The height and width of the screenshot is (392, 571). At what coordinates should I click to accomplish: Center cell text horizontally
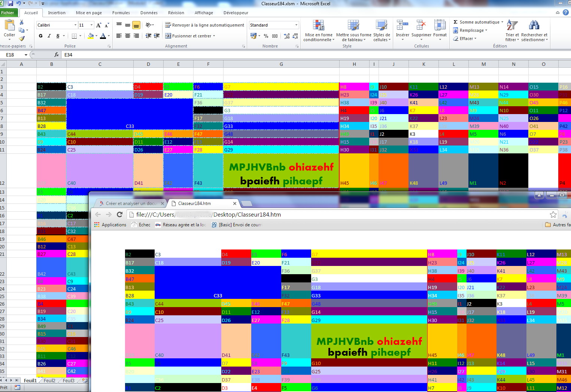128,36
